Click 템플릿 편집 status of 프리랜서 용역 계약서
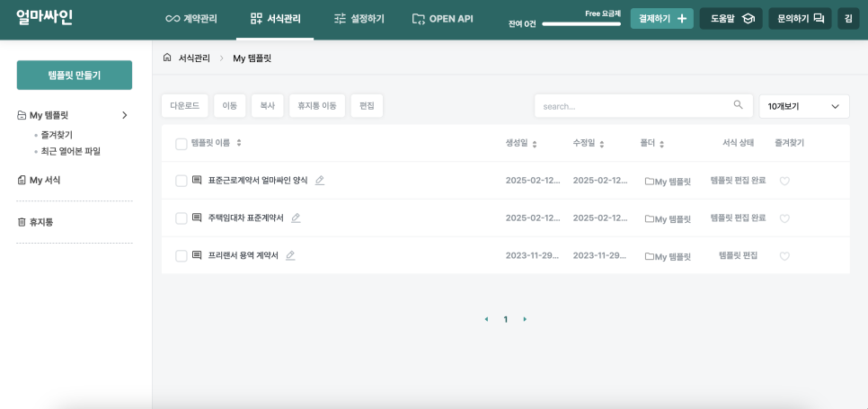 (x=738, y=255)
